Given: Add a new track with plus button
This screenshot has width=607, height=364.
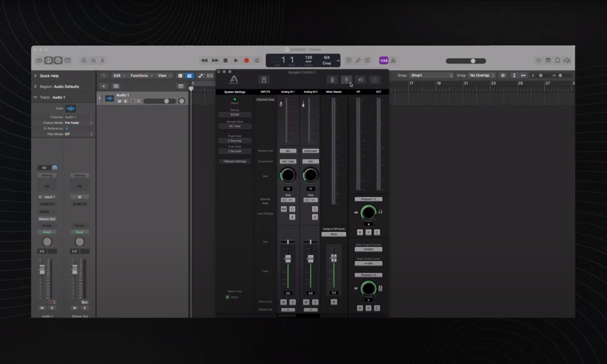Looking at the screenshot, I should point(104,86).
